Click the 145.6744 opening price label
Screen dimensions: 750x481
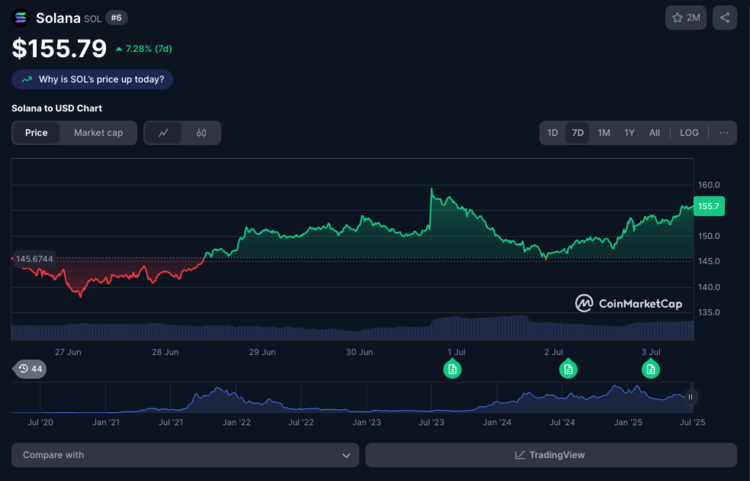34,259
